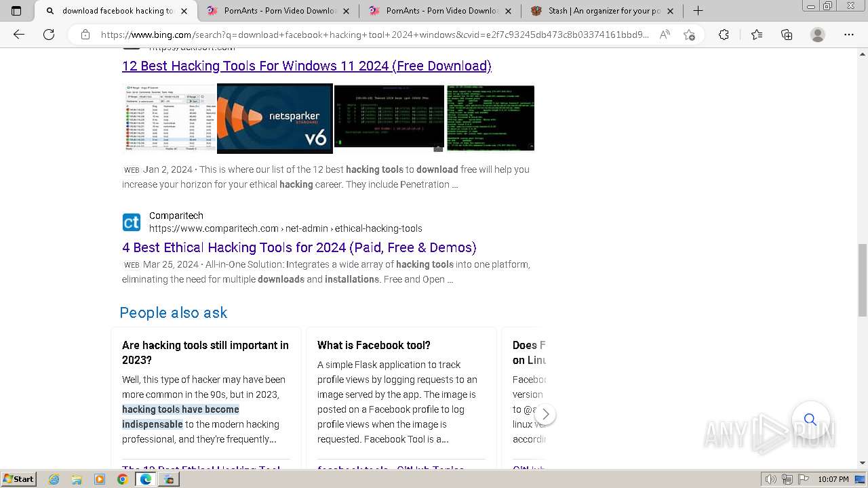Screen dimensions: 868x488
Task: Open the Extensions puzzle icon
Action: (724, 35)
